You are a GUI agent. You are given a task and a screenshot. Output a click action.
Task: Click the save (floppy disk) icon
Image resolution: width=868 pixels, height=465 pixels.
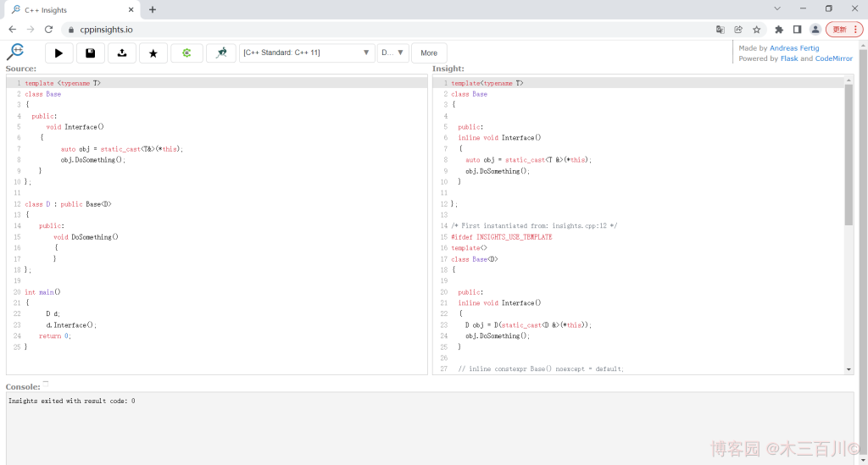[x=90, y=53]
